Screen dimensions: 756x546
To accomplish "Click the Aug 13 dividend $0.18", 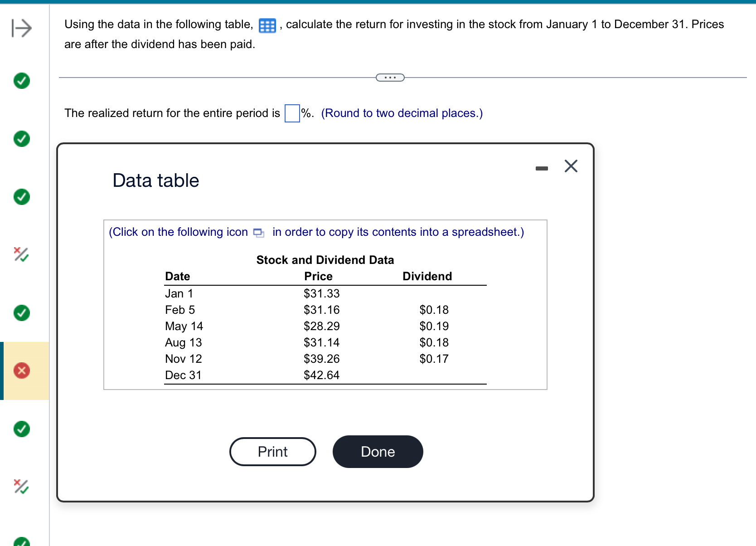I will (x=434, y=343).
